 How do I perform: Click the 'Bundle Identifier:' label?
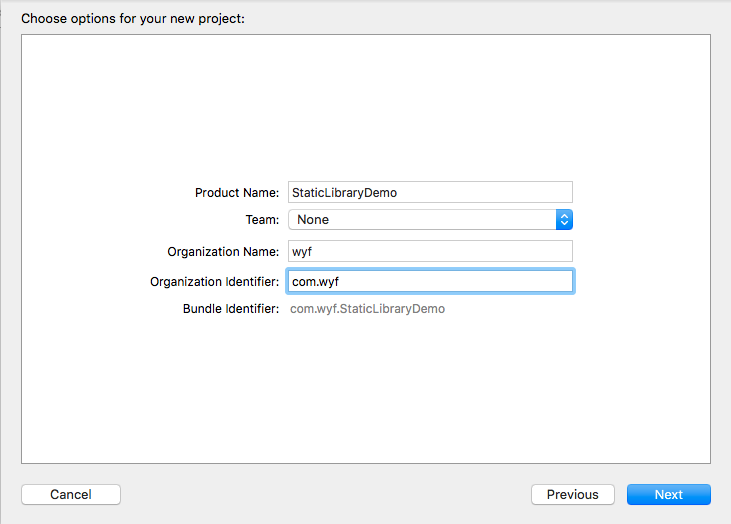click(231, 309)
